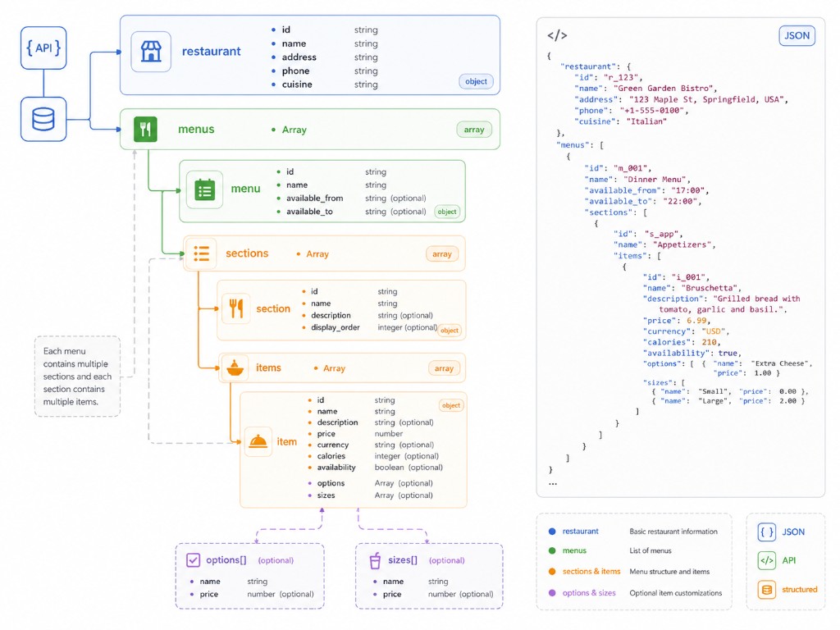Screen dimensions: 840x630
Task: Click "Basic restaurant information" legend description
Action: tap(673, 532)
